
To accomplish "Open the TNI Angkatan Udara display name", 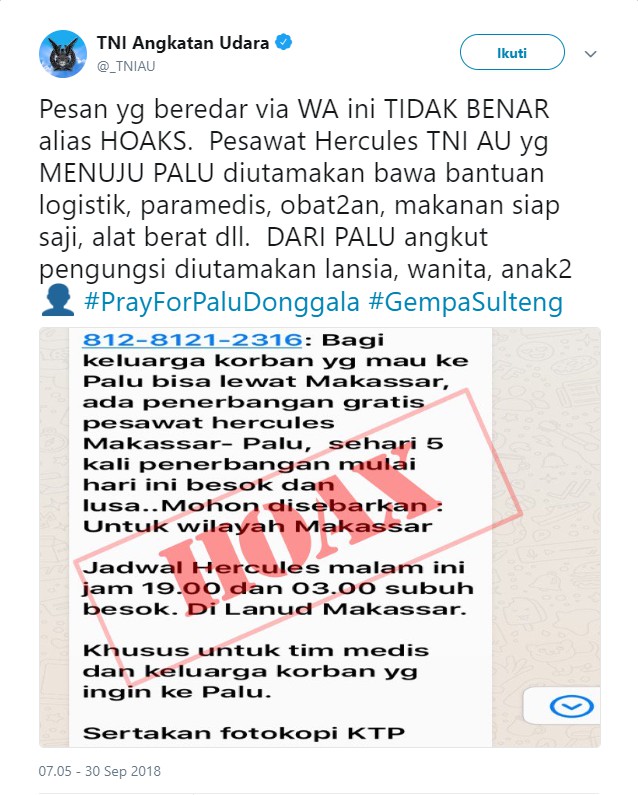I will [183, 43].
